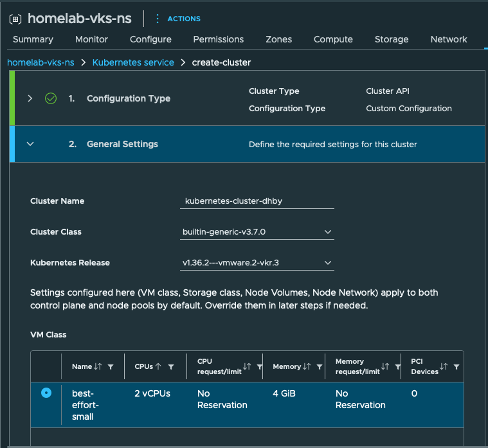The image size is (488, 448).
Task: Sort by Memory request/limit column
Action: [385, 366]
